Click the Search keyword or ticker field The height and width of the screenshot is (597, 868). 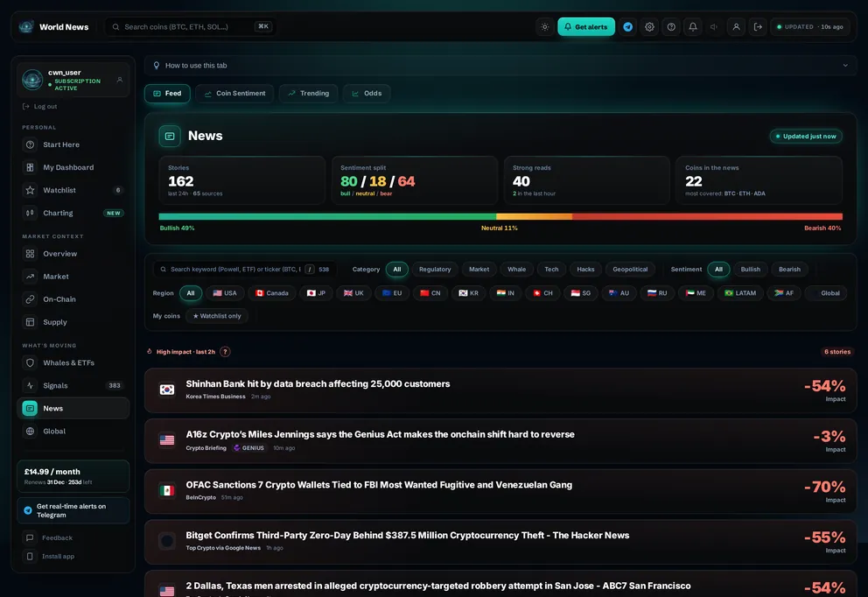[x=245, y=269]
